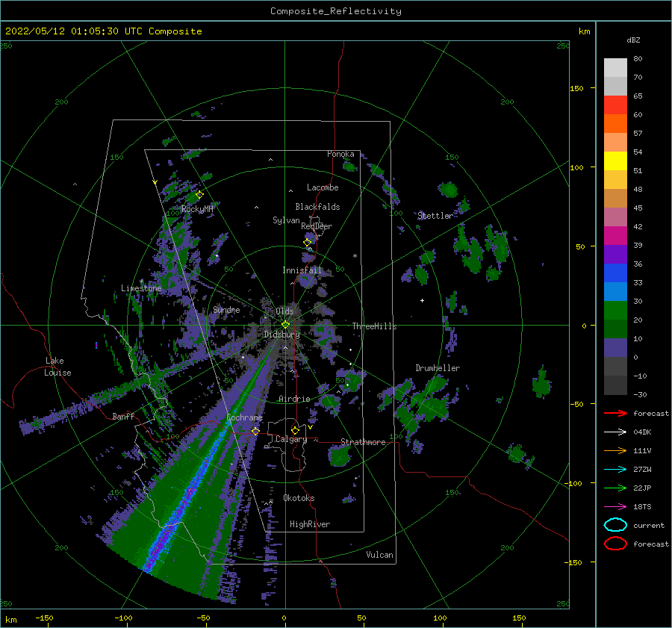Pick the blue 36 dBZ color swatch
The height and width of the screenshot is (628, 672).
coord(615,273)
